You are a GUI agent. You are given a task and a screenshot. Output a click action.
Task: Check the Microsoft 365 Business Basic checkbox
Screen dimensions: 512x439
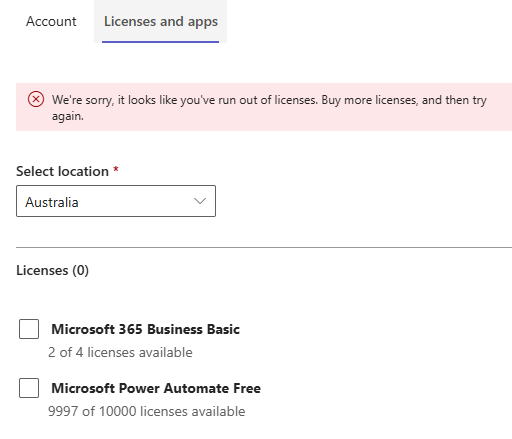pos(29,329)
